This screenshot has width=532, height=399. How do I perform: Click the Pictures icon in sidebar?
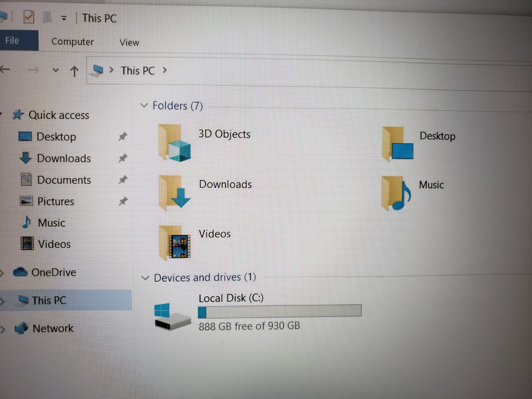[26, 201]
